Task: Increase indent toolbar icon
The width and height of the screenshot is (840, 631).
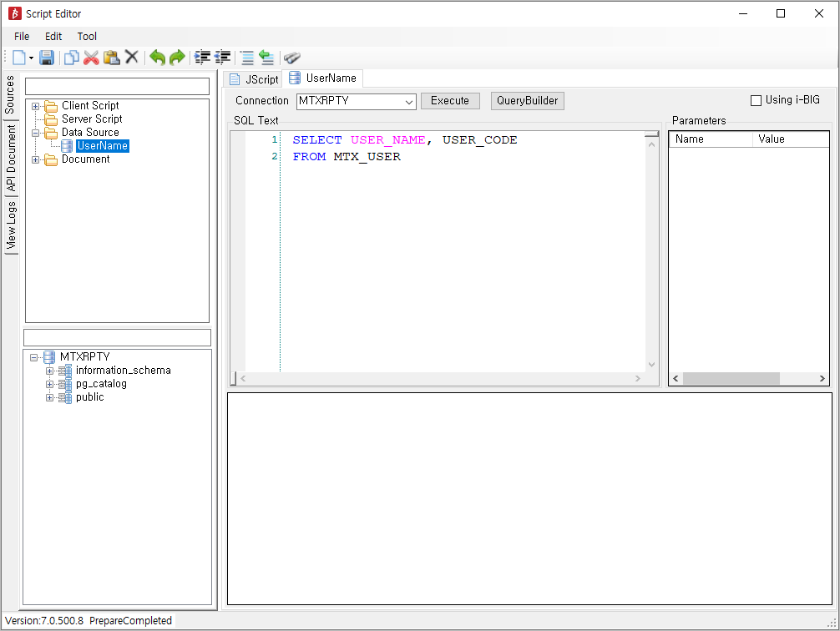Action: [202, 58]
